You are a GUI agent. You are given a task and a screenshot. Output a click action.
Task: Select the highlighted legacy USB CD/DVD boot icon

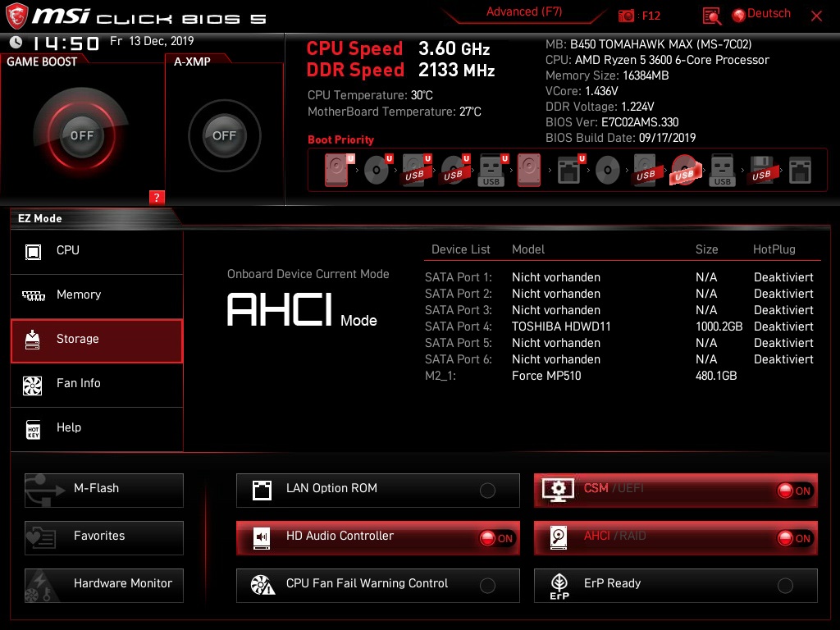click(685, 171)
